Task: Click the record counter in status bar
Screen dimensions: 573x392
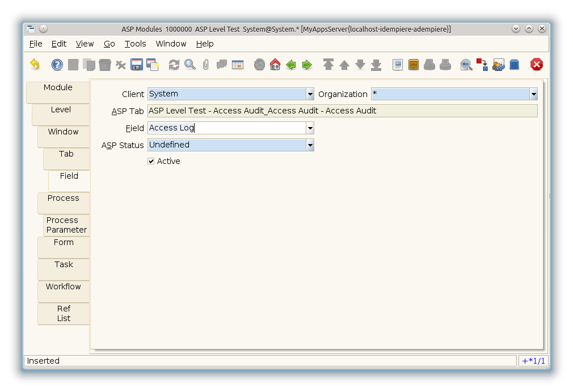Action: (533, 361)
